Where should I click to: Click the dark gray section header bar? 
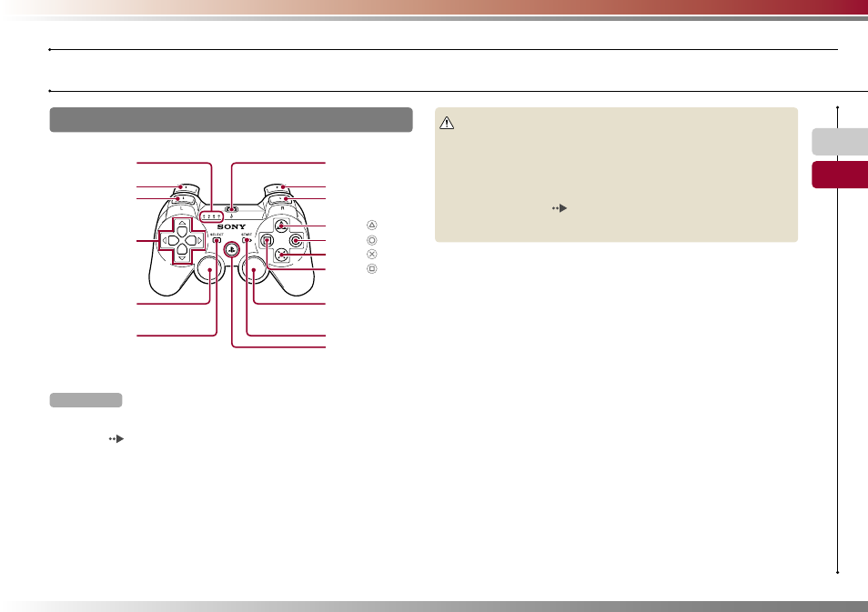coord(231,119)
